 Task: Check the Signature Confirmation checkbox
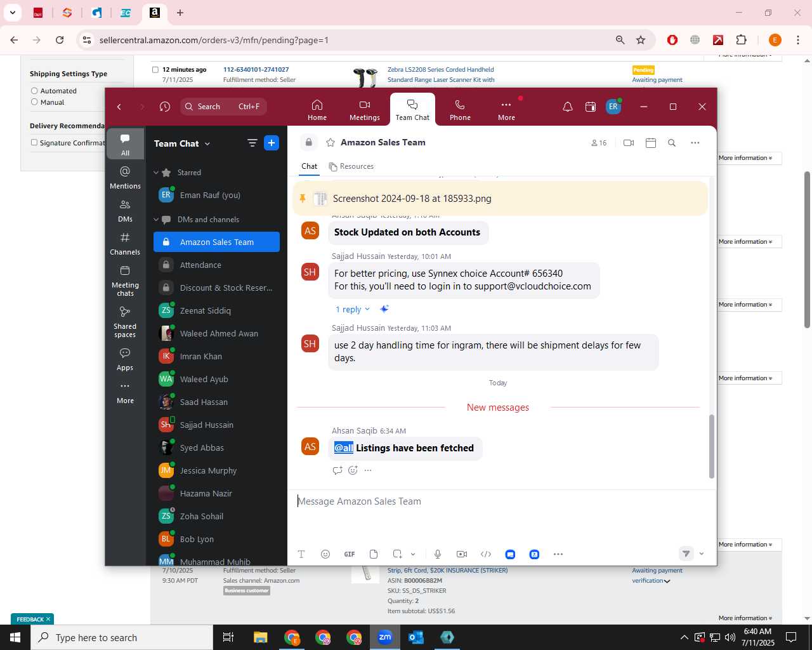(34, 142)
